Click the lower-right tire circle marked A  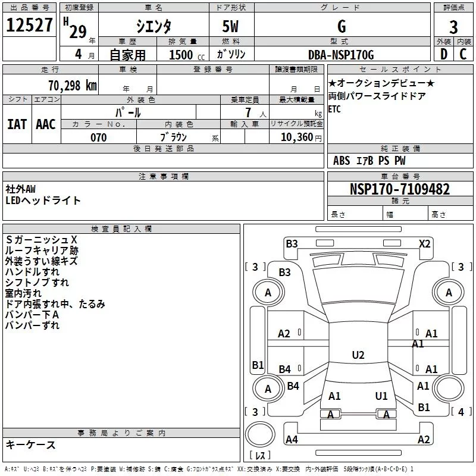click(449, 388)
